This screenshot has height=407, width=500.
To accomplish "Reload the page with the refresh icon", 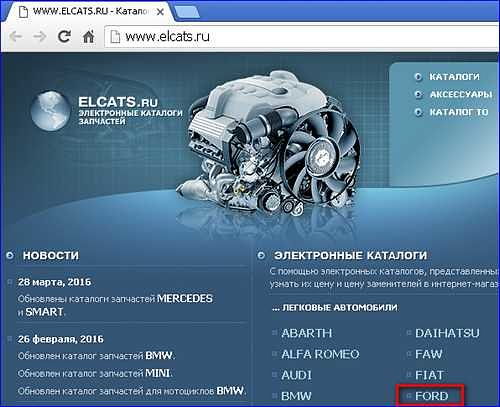I will pos(64,36).
